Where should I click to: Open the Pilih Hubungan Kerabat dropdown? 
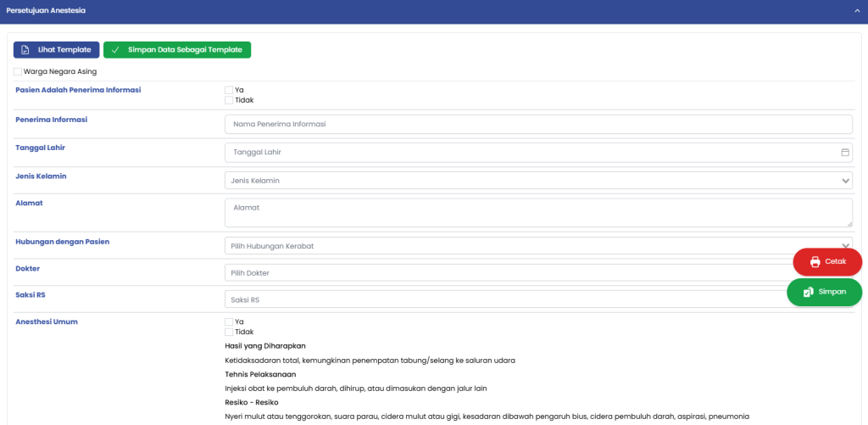(x=509, y=246)
